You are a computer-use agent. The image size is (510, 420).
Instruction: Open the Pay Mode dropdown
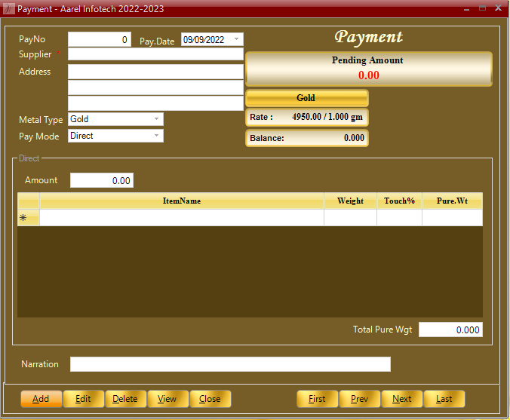tap(156, 136)
